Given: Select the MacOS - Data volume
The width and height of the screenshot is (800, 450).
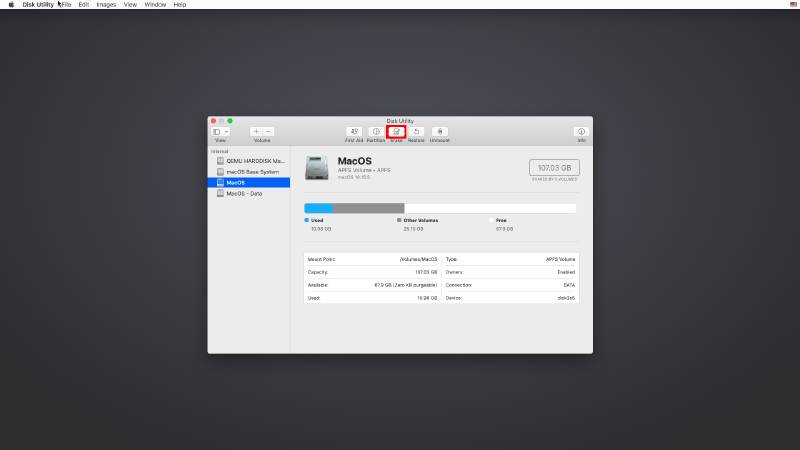Looking at the screenshot, I should (243, 193).
